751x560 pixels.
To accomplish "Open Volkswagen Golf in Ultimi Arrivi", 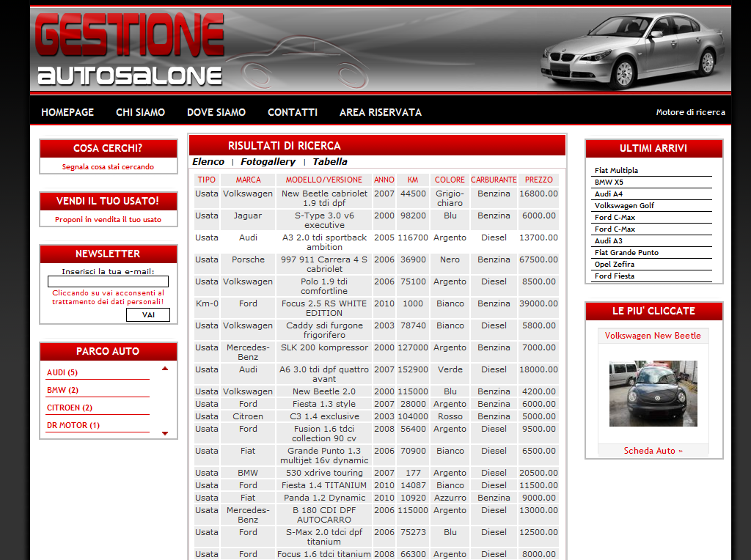I will [624, 206].
